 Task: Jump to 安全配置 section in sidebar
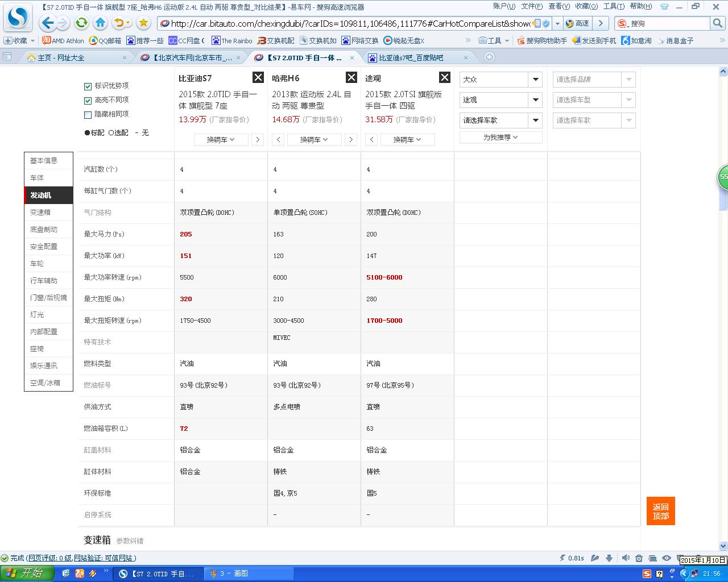pyautogui.click(x=48, y=246)
